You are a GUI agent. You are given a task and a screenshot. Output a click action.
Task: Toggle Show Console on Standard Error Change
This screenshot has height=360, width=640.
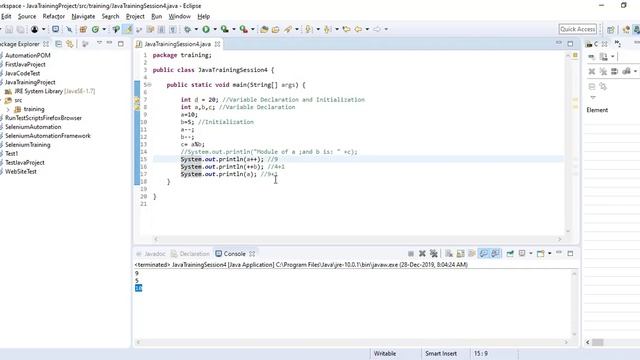click(496, 253)
